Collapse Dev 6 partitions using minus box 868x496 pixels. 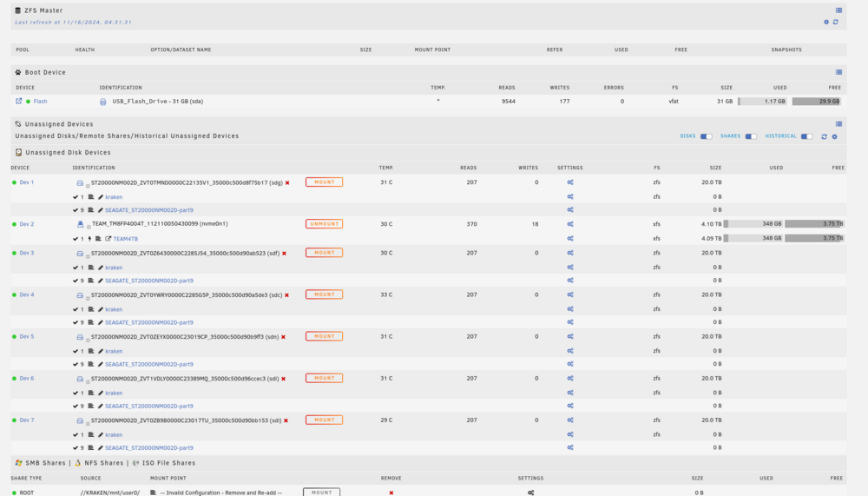[88, 382]
